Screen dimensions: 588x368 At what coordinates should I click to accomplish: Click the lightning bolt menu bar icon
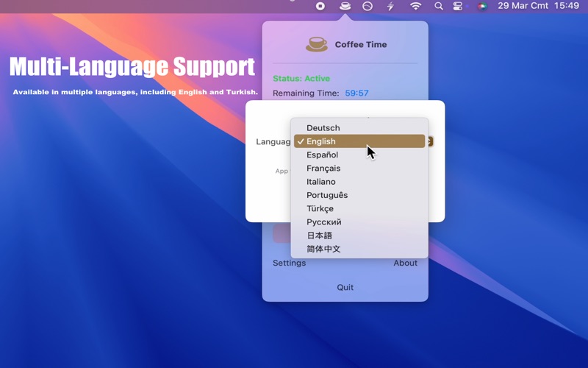pos(391,6)
